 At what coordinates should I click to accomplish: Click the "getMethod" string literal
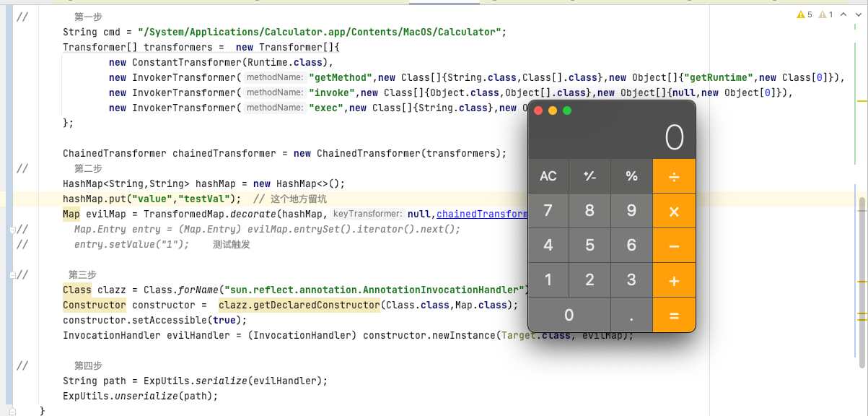coord(341,77)
